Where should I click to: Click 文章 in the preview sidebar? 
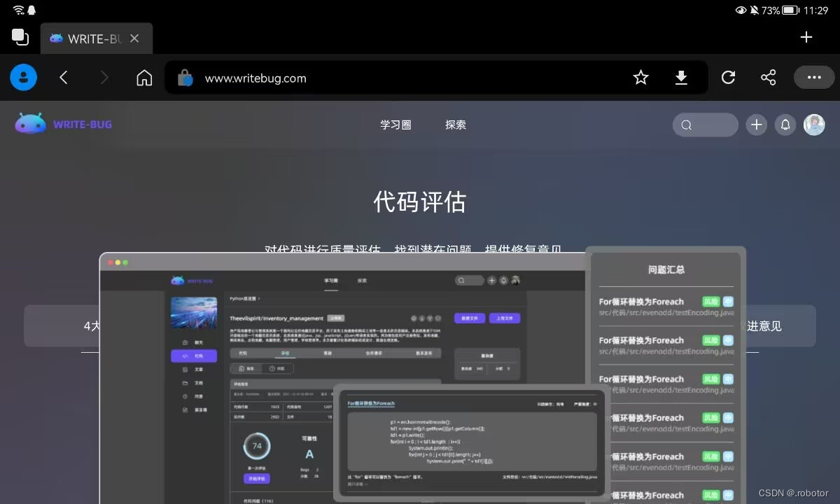194,369
